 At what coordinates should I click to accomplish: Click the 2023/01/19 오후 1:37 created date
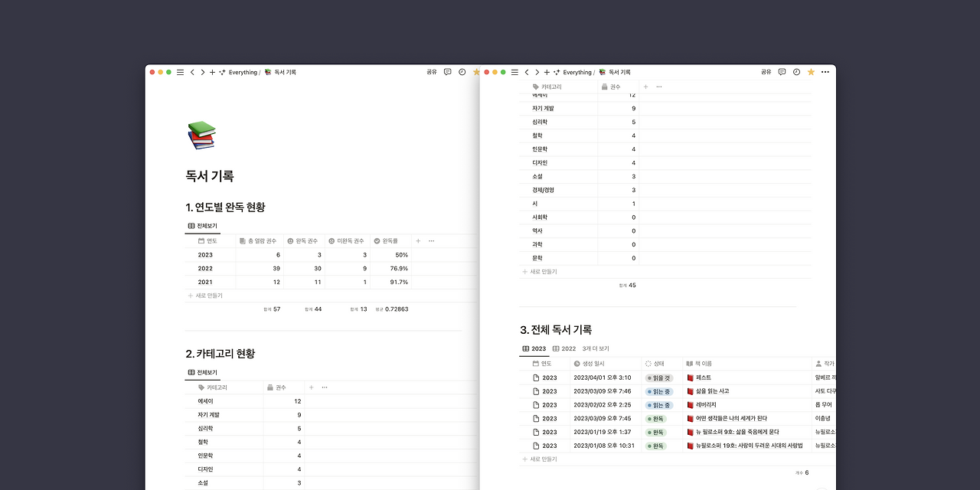point(603,433)
